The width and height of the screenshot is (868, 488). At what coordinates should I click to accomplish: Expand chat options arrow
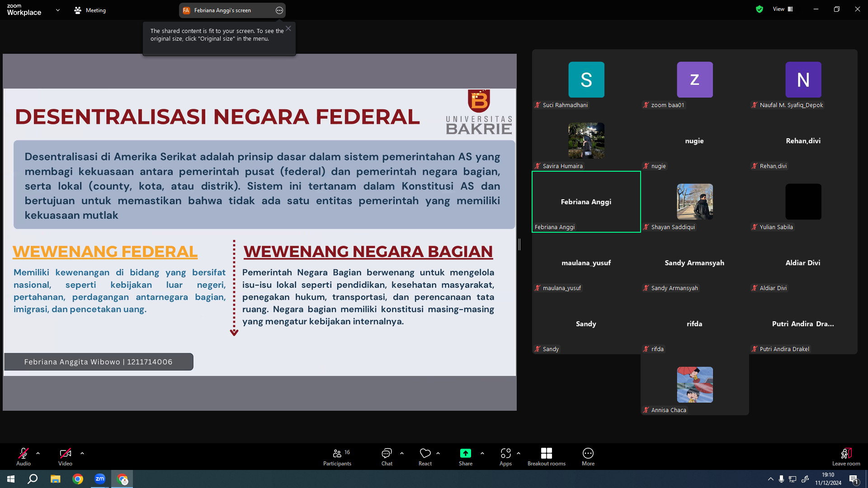(402, 453)
